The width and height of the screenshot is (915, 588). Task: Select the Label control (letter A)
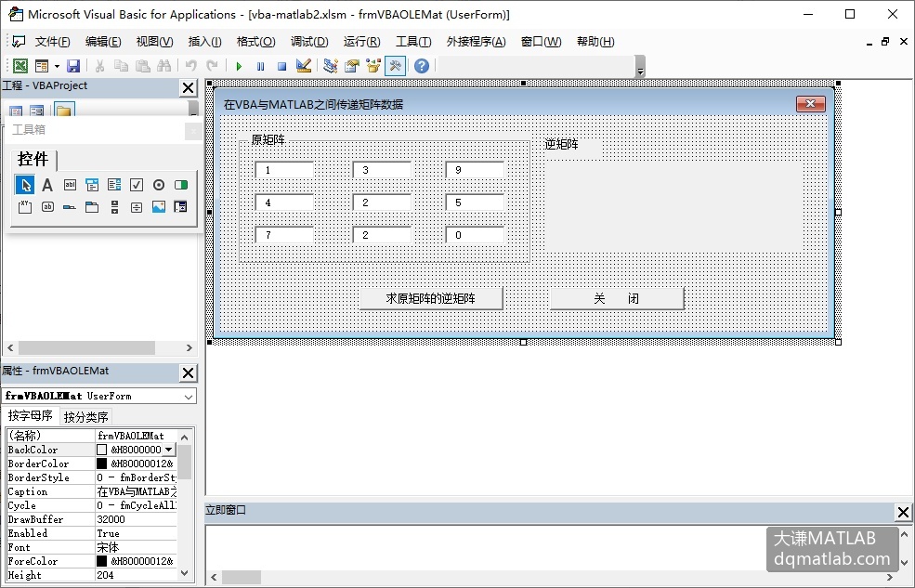coord(47,185)
